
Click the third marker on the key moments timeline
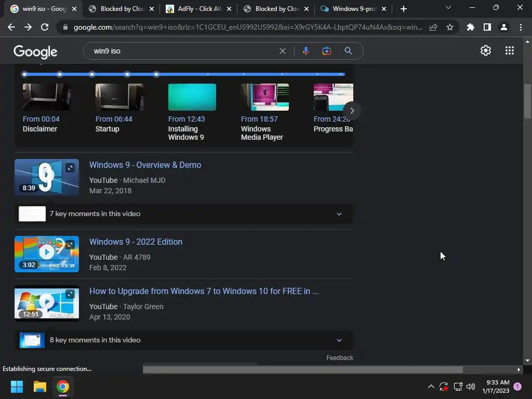pyautogui.click(x=92, y=74)
